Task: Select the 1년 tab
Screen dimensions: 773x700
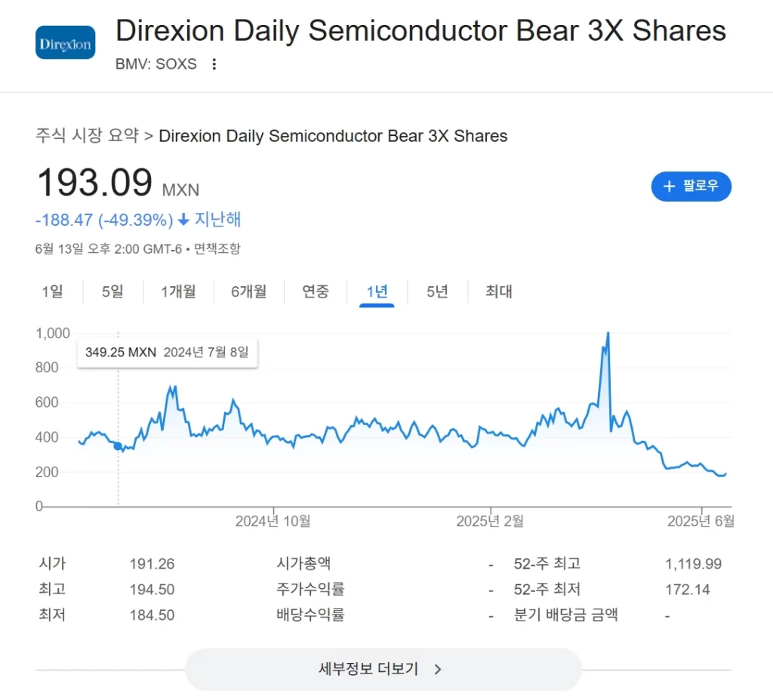Action: (x=377, y=291)
